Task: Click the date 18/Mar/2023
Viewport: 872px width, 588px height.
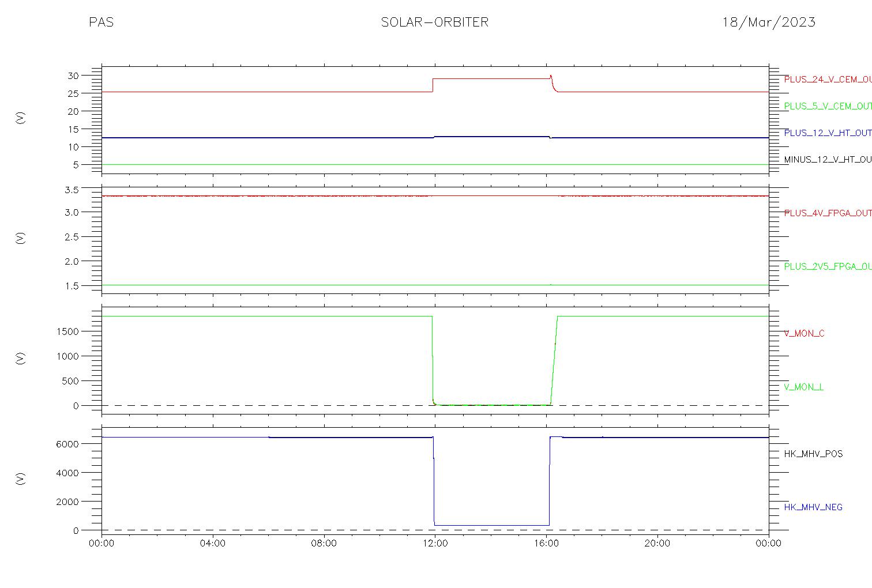Action: pos(769,22)
